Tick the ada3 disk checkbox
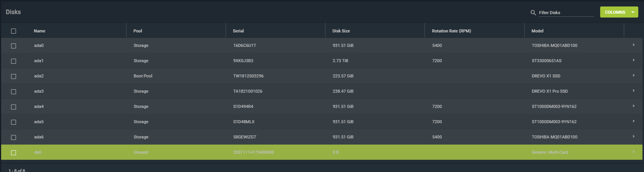The image size is (644, 172). [14, 92]
